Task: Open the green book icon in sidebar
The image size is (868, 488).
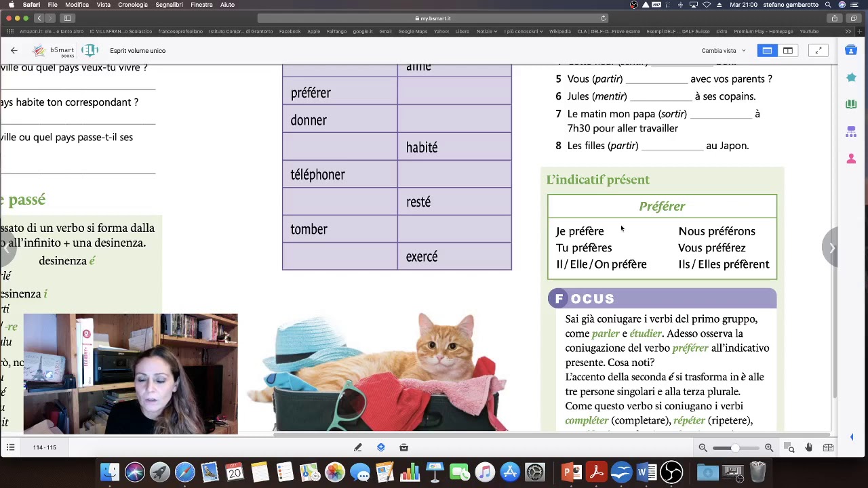Action: pos(851,104)
